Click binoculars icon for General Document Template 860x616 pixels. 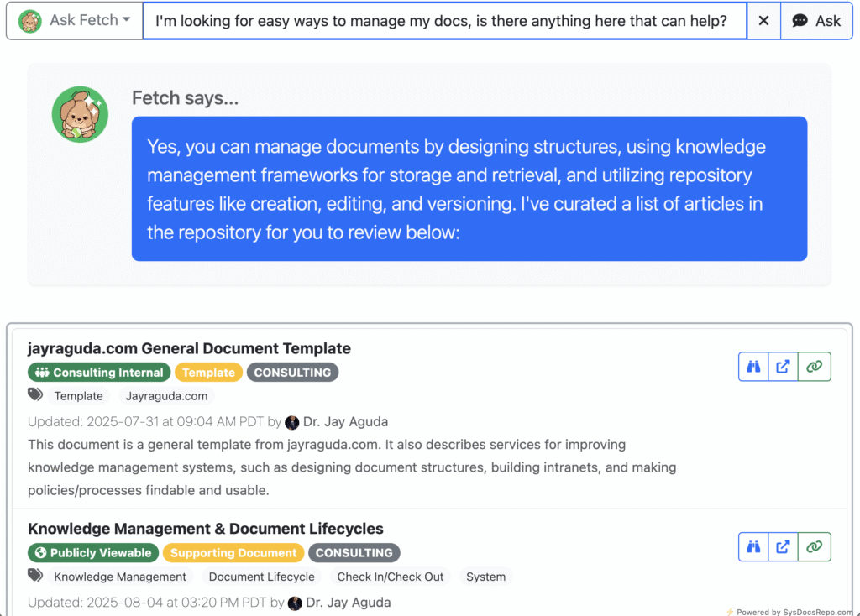coord(753,367)
